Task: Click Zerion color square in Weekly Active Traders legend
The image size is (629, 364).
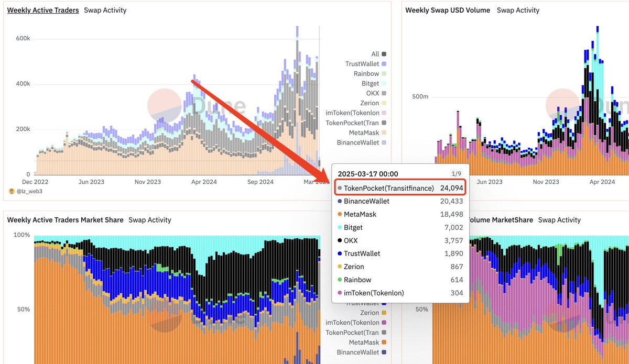Action: (384, 103)
